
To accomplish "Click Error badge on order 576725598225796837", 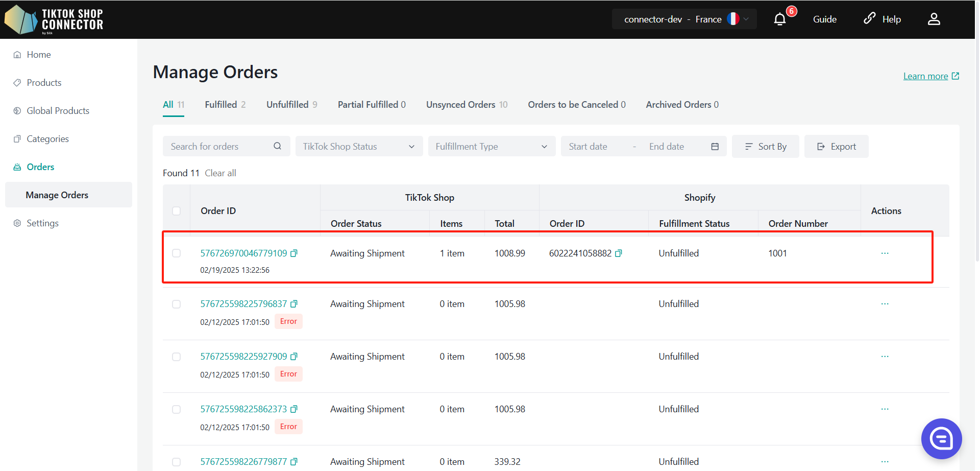I will [288, 321].
